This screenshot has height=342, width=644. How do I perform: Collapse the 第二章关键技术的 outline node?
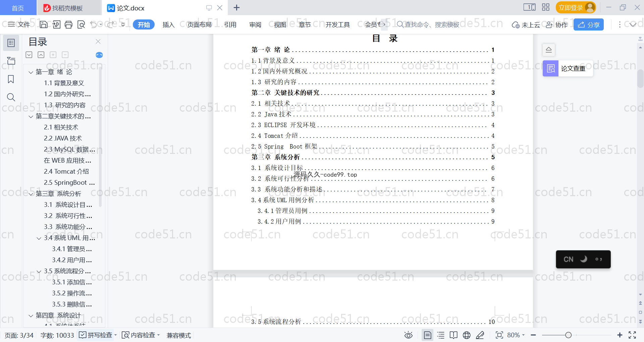point(31,116)
